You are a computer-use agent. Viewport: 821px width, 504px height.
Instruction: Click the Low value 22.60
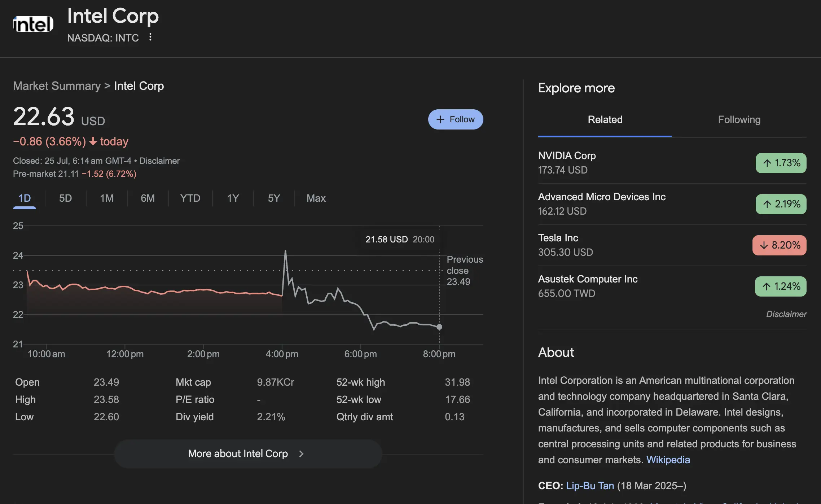tap(106, 417)
